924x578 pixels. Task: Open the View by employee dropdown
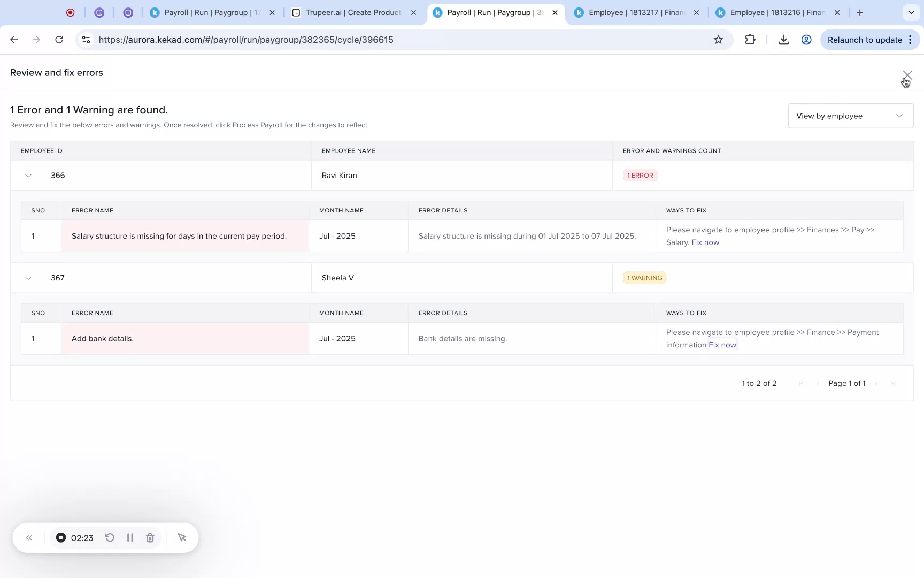850,116
